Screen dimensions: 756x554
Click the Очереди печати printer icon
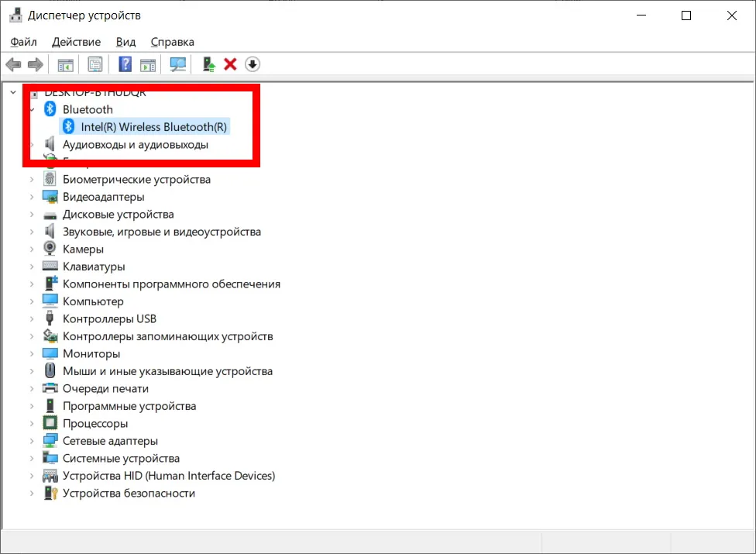click(x=50, y=387)
